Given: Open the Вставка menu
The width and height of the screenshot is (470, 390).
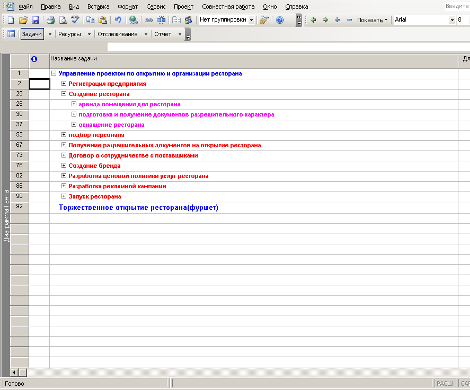Looking at the screenshot, I should coord(98,7).
